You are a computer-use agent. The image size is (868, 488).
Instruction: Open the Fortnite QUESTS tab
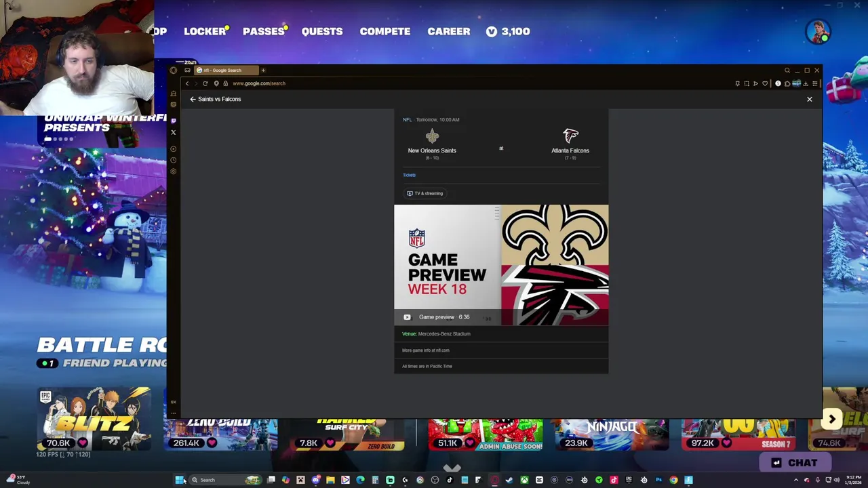point(322,31)
